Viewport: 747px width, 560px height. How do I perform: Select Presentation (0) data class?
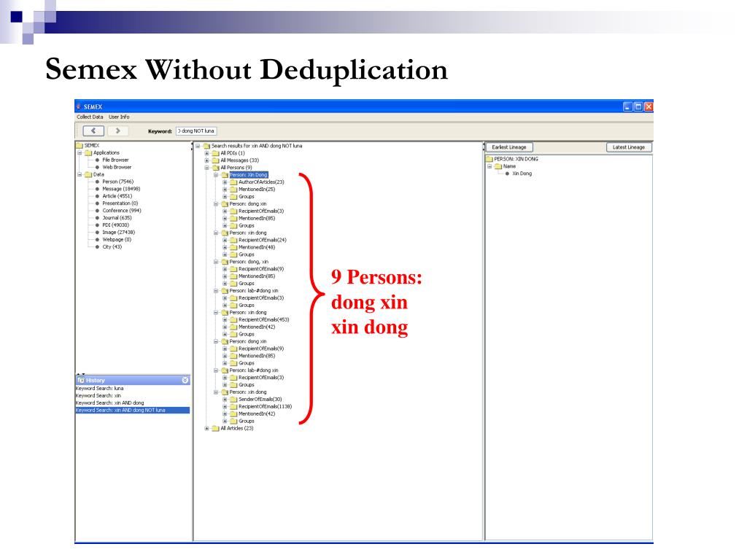click(120, 203)
